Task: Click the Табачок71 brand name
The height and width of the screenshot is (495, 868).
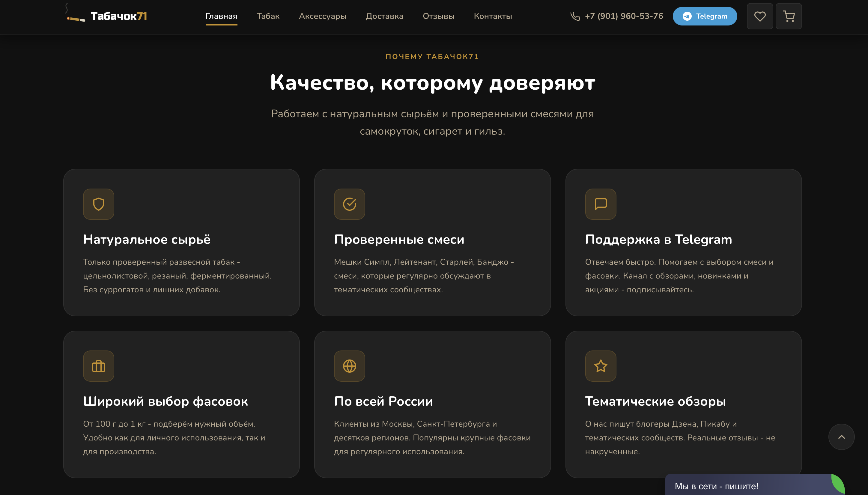Action: pos(119,16)
